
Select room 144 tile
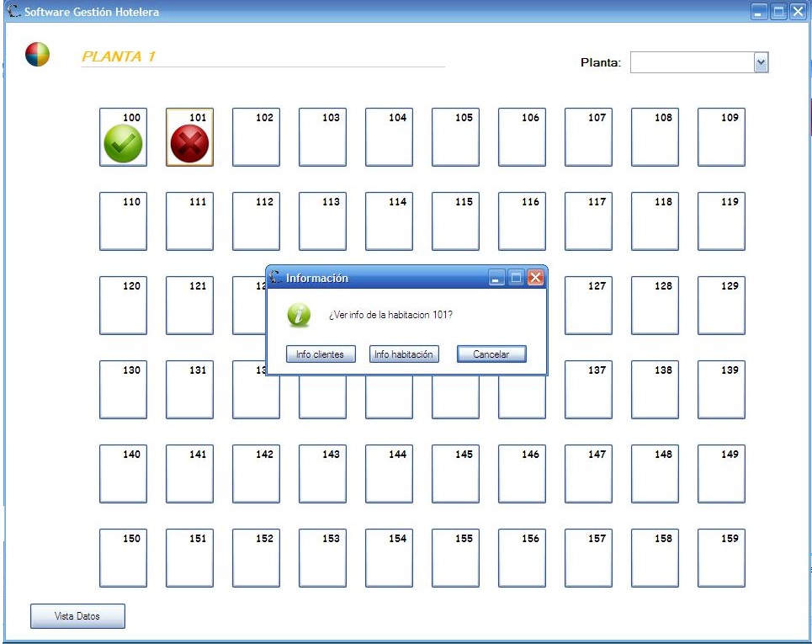pyautogui.click(x=389, y=474)
